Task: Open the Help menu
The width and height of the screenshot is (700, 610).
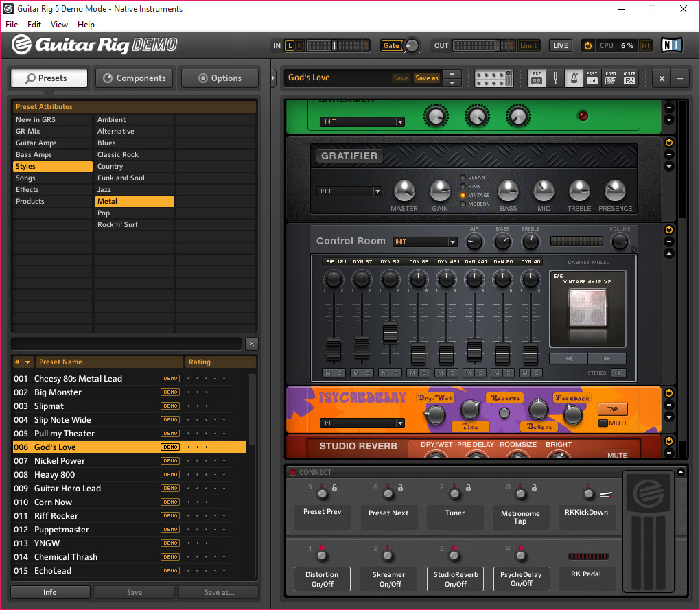Action: pyautogui.click(x=86, y=25)
